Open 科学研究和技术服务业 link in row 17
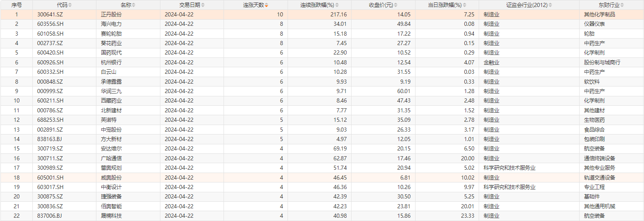 click(509, 168)
